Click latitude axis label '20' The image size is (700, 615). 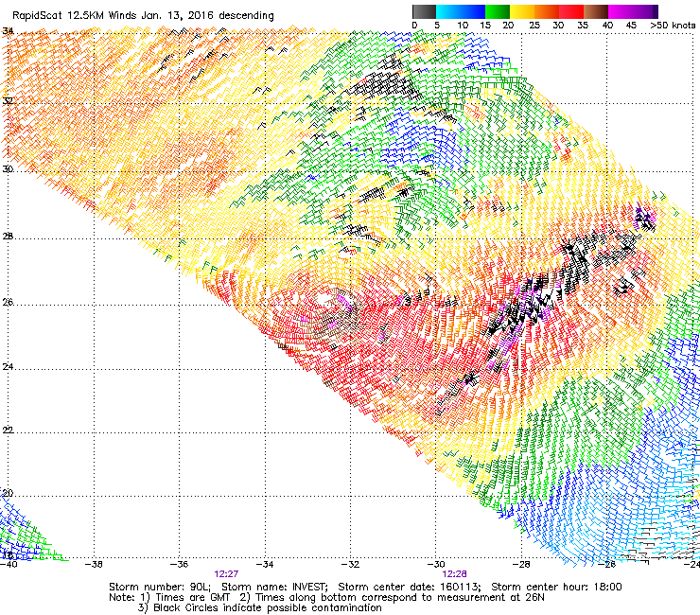click(x=8, y=494)
